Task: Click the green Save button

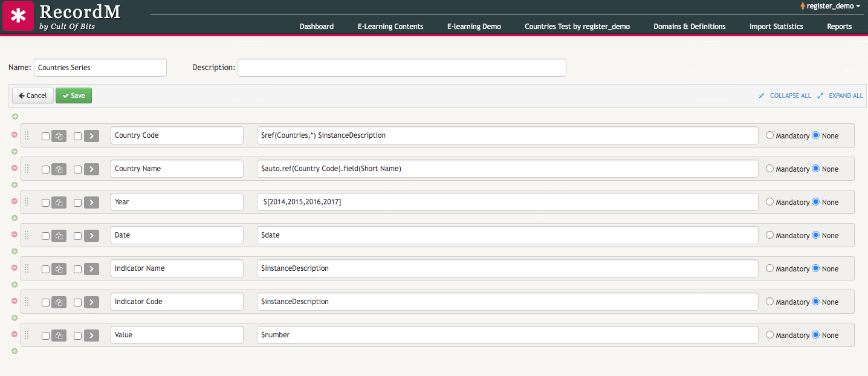Action: pyautogui.click(x=74, y=96)
